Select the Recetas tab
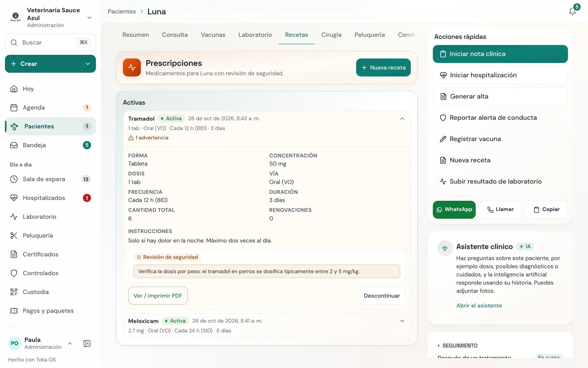 pos(296,35)
